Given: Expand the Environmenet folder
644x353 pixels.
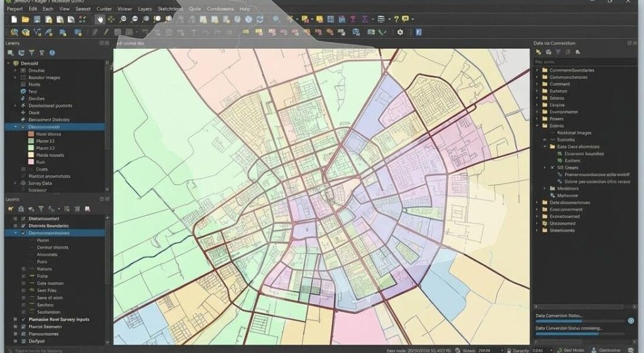Looking at the screenshot, I should pos(537,112).
